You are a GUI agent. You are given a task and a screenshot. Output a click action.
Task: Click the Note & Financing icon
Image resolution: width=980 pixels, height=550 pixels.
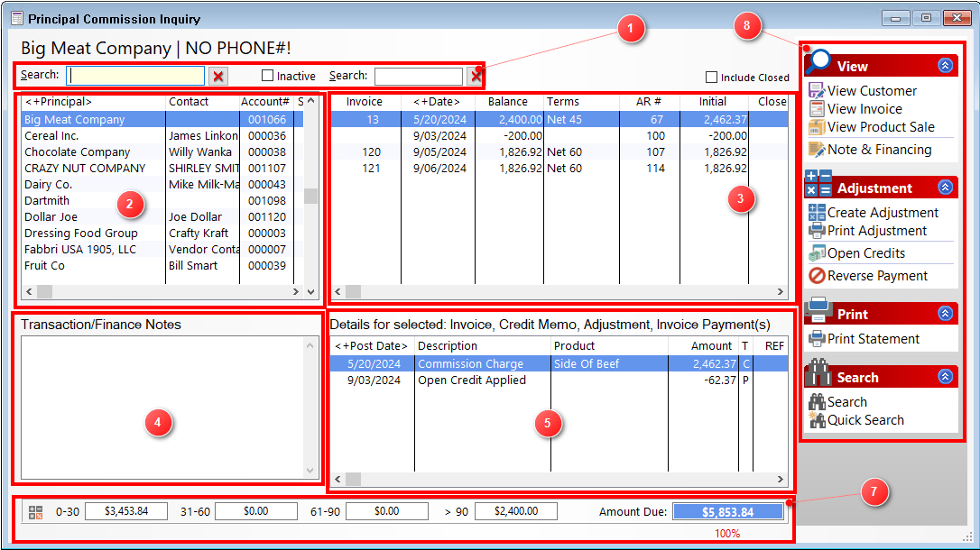click(817, 150)
